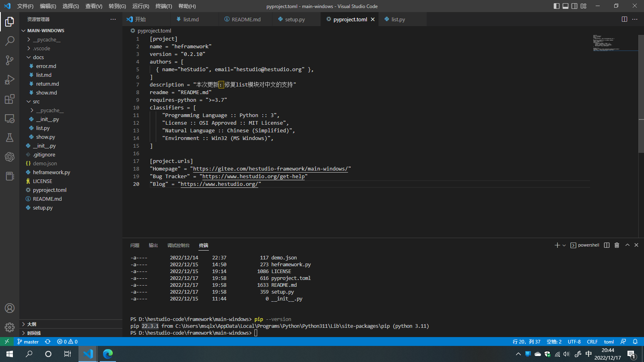Toggle the secondary side bar visibility
This screenshot has width=644, height=362.
click(574, 6)
